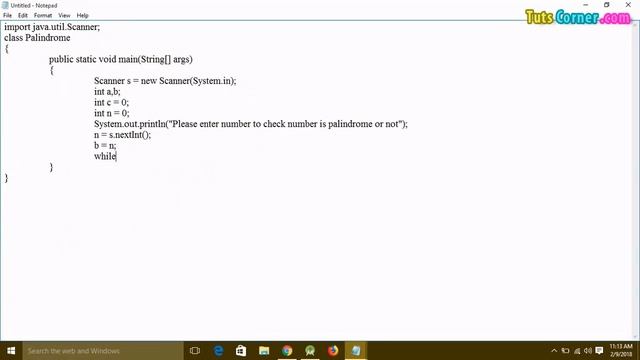Select the active Notepad taskbar icon
640x360 pixels.
coord(356,351)
